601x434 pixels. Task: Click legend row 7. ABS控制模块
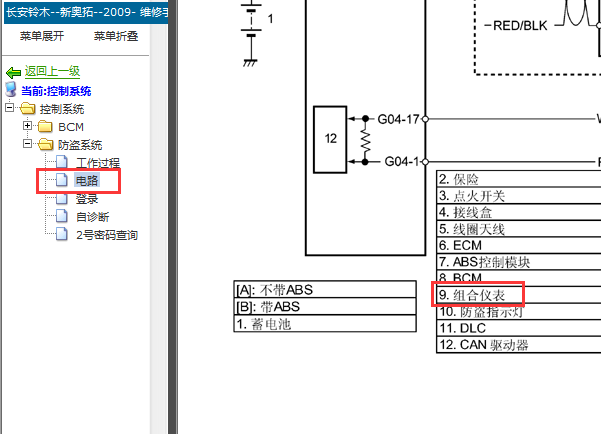click(x=519, y=262)
